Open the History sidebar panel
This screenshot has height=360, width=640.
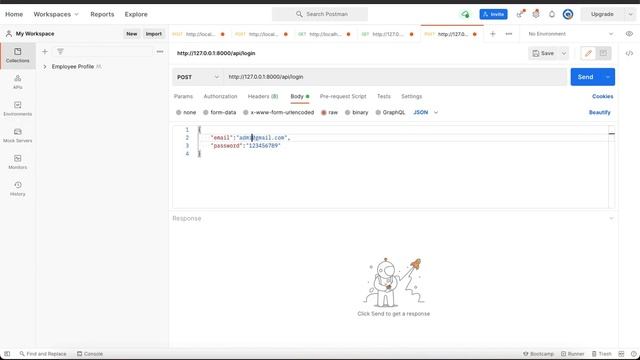[x=18, y=189]
